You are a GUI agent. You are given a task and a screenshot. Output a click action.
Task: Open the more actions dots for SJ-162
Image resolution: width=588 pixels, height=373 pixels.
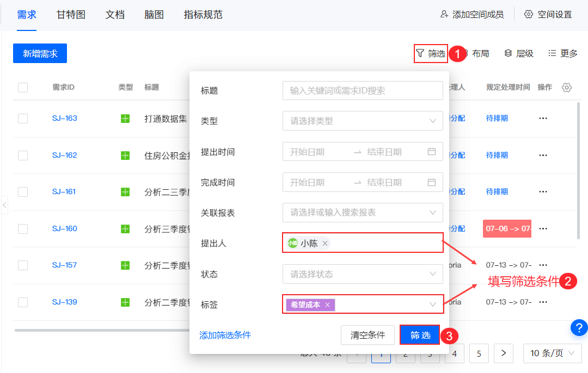pyautogui.click(x=543, y=155)
